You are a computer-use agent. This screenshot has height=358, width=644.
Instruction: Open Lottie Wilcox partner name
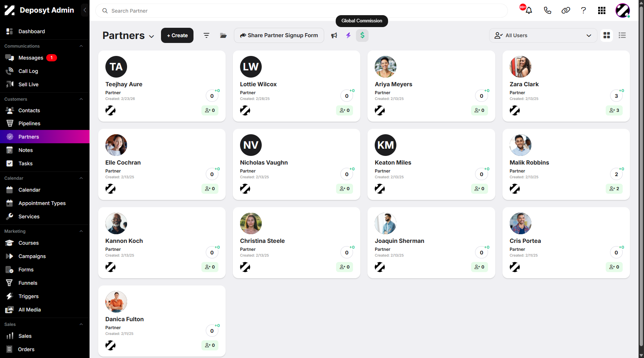coord(258,84)
